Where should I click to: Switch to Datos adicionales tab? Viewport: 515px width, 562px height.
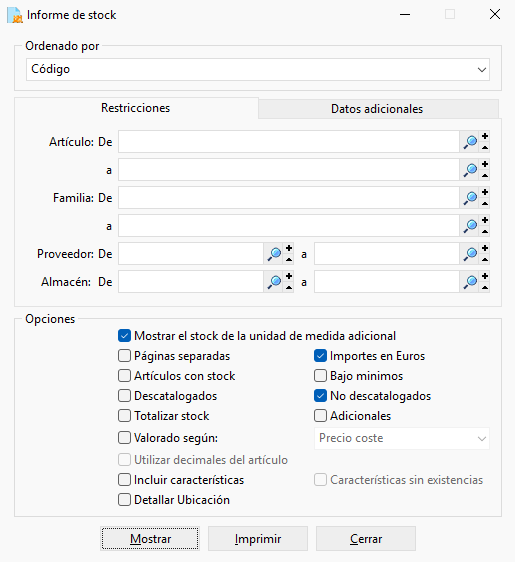(378, 109)
